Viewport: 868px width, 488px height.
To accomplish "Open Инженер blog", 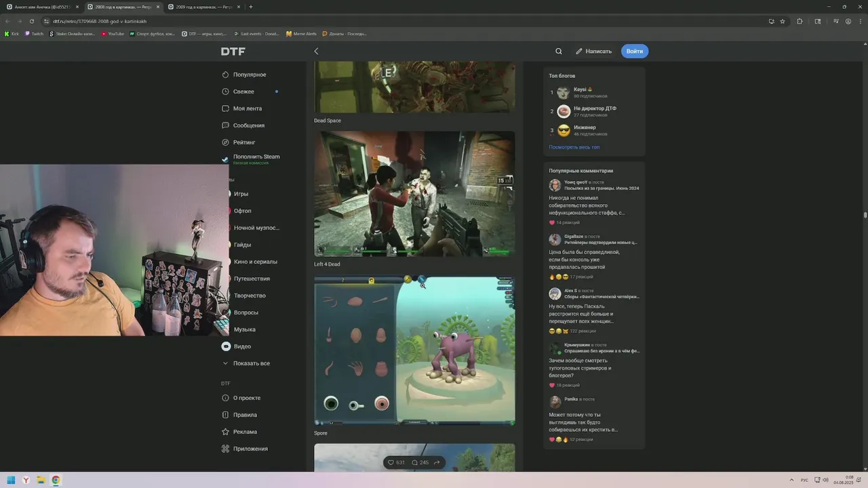I will pos(585,127).
